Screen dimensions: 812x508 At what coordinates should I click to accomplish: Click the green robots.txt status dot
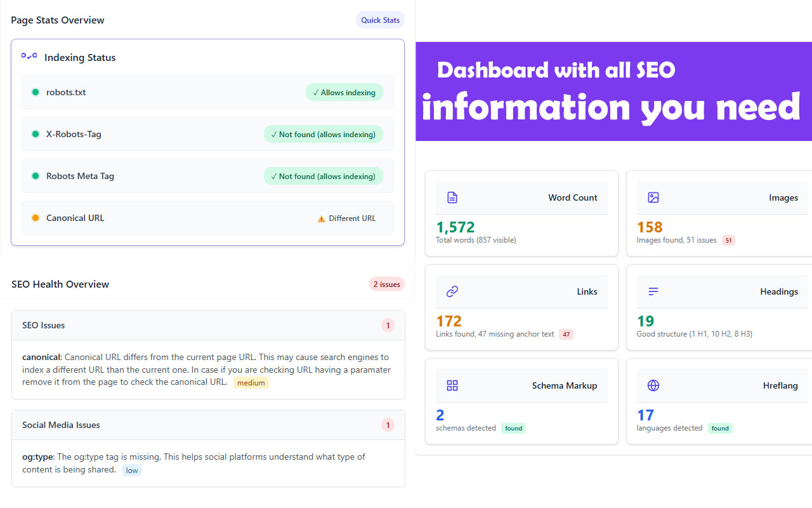click(36, 92)
